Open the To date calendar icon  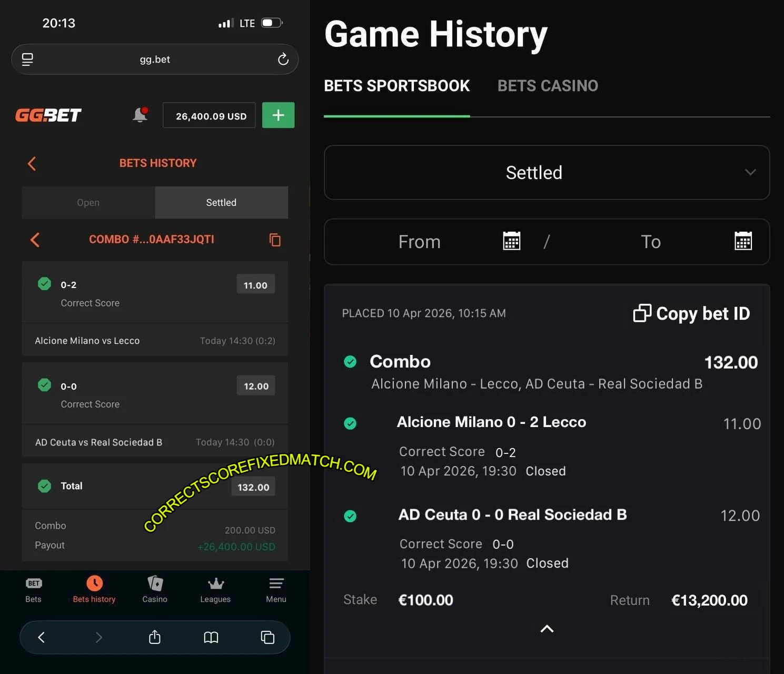tap(743, 241)
